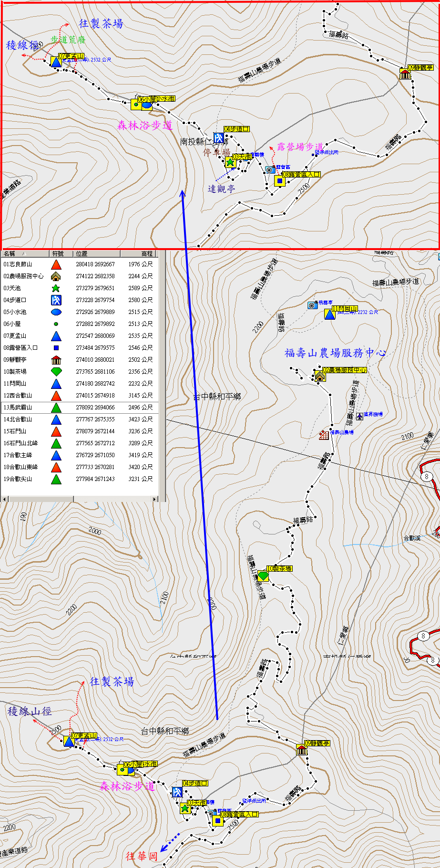Viewport: 440px width, 868px height.
Task: Click the 位置 column header
Action: (x=95, y=254)
